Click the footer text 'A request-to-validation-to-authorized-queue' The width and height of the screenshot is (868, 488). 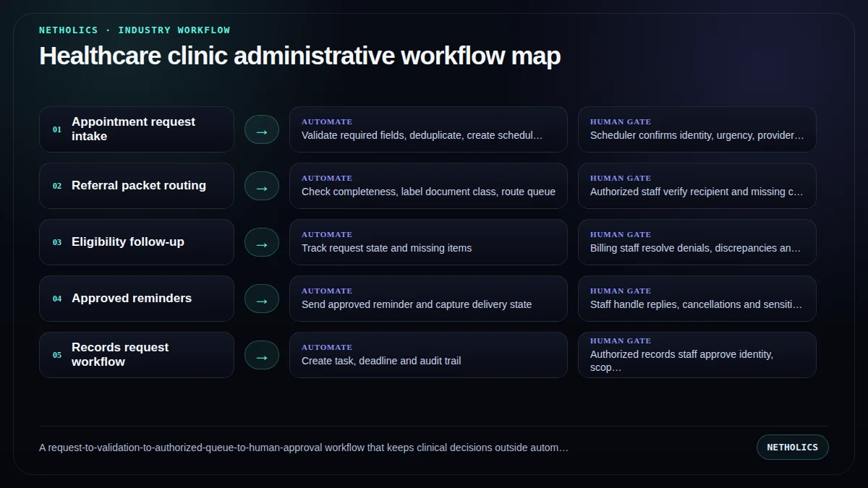coord(304,448)
